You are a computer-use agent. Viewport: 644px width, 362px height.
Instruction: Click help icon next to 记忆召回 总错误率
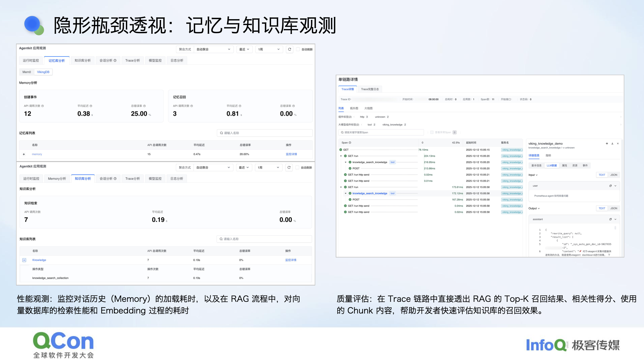coord(294,106)
